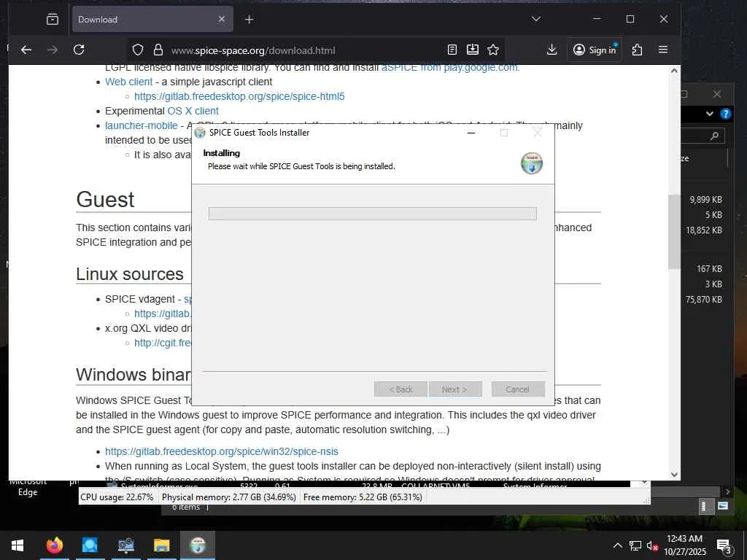Open the second taskbar app icon
Image resolution: width=747 pixels, height=560 pixels.
click(x=90, y=545)
